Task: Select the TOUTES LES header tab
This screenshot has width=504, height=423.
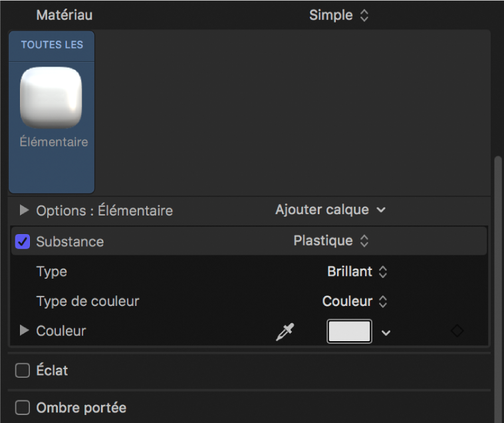Action: click(52, 45)
